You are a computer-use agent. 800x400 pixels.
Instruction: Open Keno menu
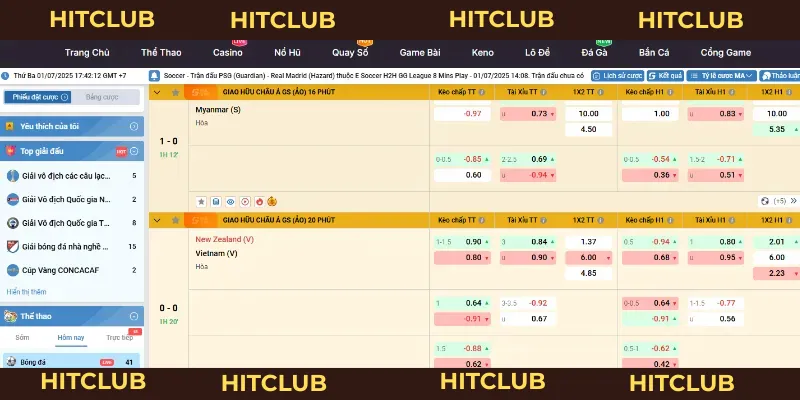[x=483, y=53]
